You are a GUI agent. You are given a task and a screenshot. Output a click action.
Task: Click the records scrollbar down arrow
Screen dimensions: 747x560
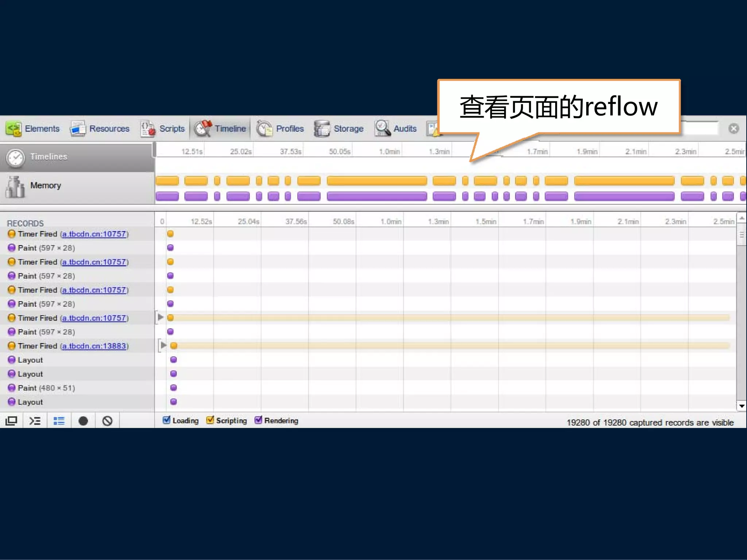pyautogui.click(x=742, y=406)
